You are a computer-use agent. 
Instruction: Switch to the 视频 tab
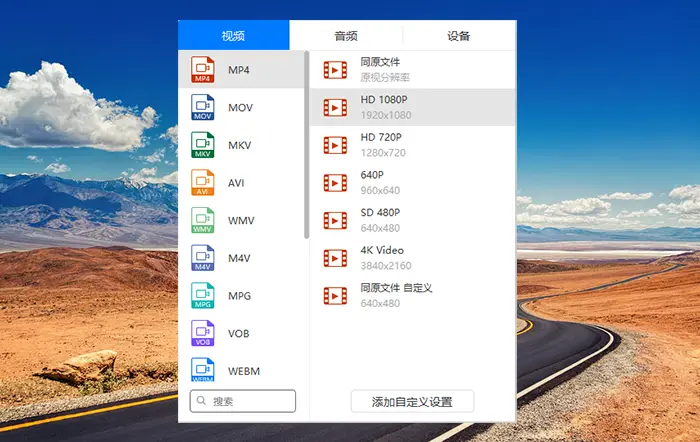coord(233,35)
